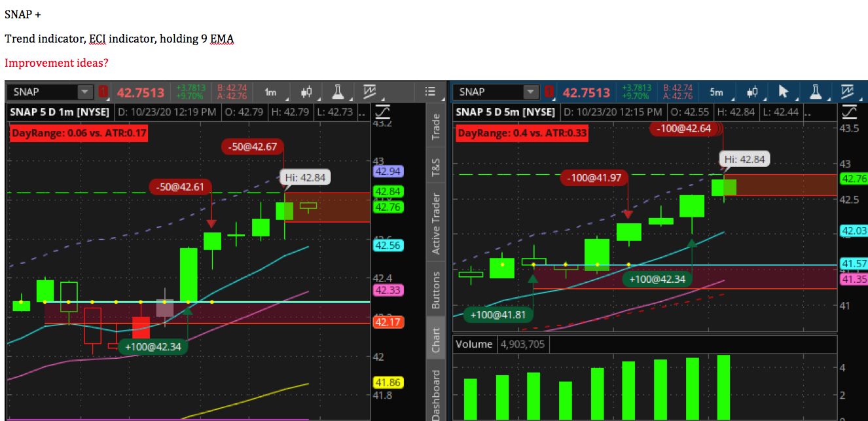868x421 pixels.
Task: Click 'Improvement ideas?' red text
Action: [x=56, y=63]
